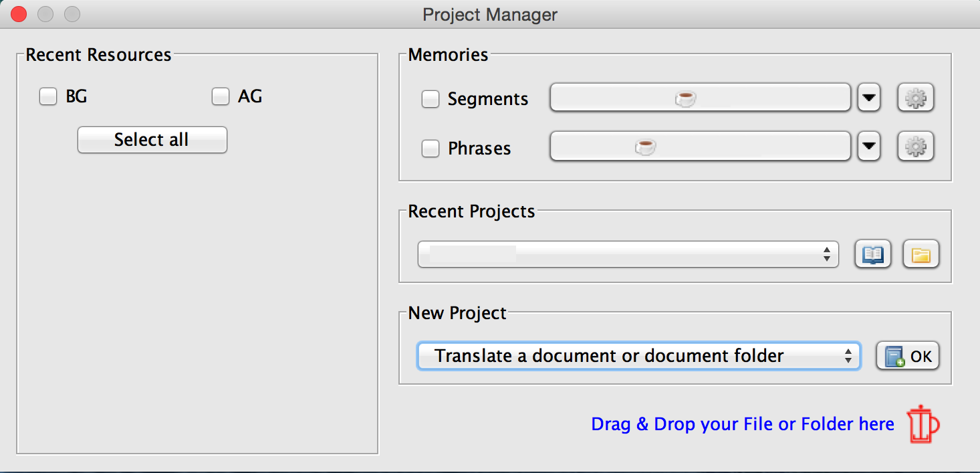
Task: Open recent project with the book icon
Action: pyautogui.click(x=873, y=255)
